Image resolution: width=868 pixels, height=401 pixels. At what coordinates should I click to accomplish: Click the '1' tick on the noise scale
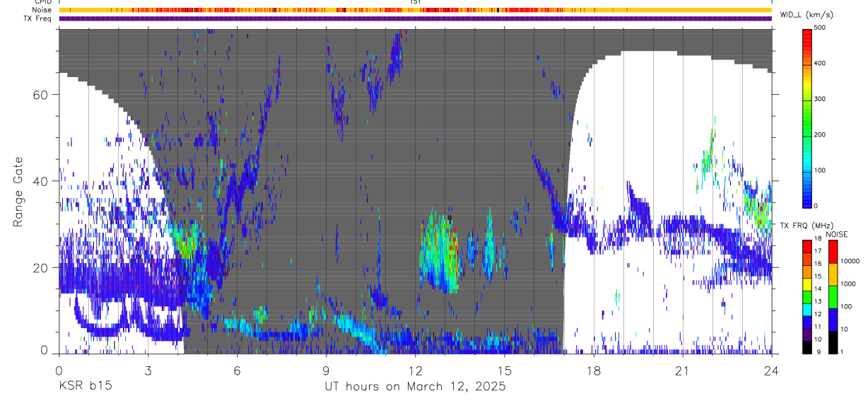(842, 352)
